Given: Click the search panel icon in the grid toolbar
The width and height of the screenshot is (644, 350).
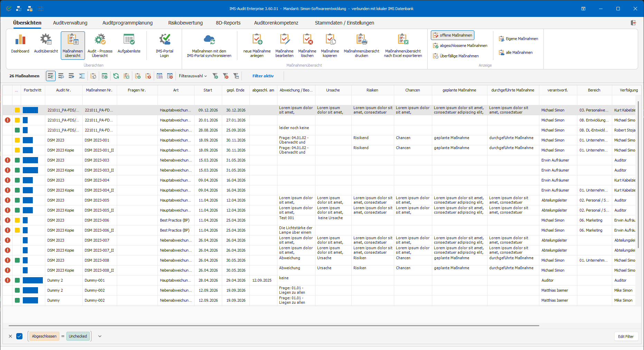Looking at the screenshot, I should pyautogui.click(x=61, y=76).
